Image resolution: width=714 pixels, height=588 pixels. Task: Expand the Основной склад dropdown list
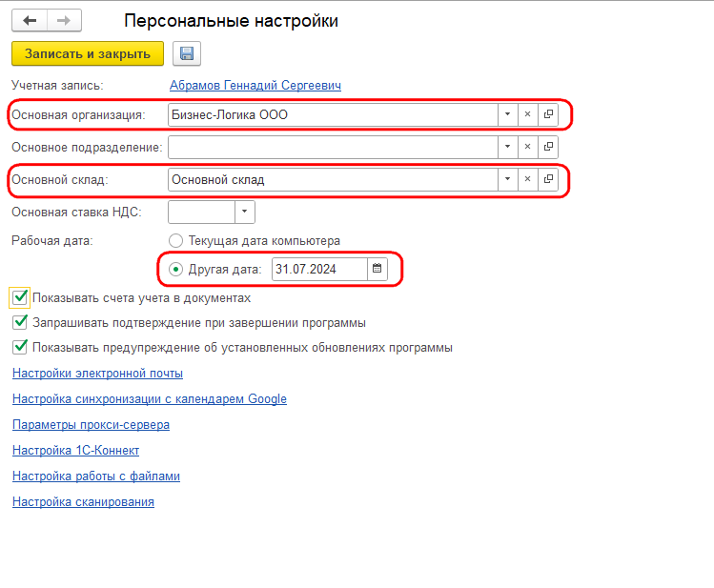point(507,179)
